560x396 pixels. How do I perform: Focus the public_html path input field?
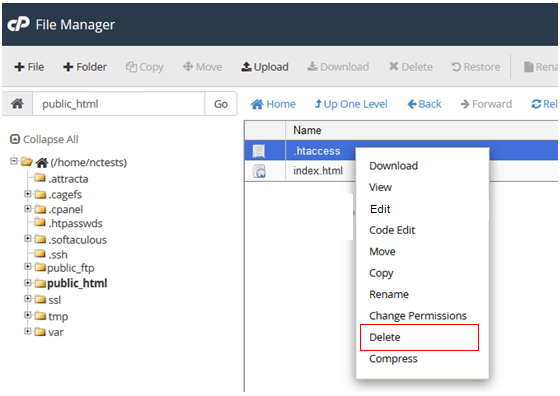119,104
